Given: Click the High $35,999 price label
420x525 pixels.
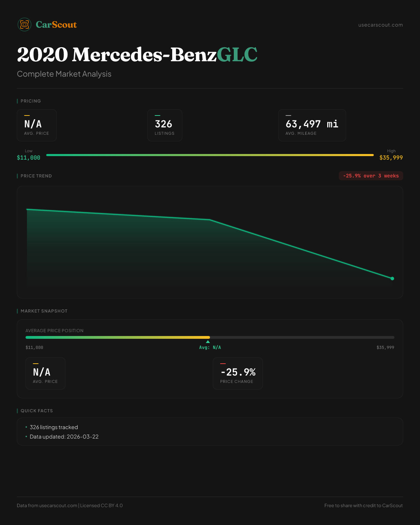Looking at the screenshot, I should 391,157.
